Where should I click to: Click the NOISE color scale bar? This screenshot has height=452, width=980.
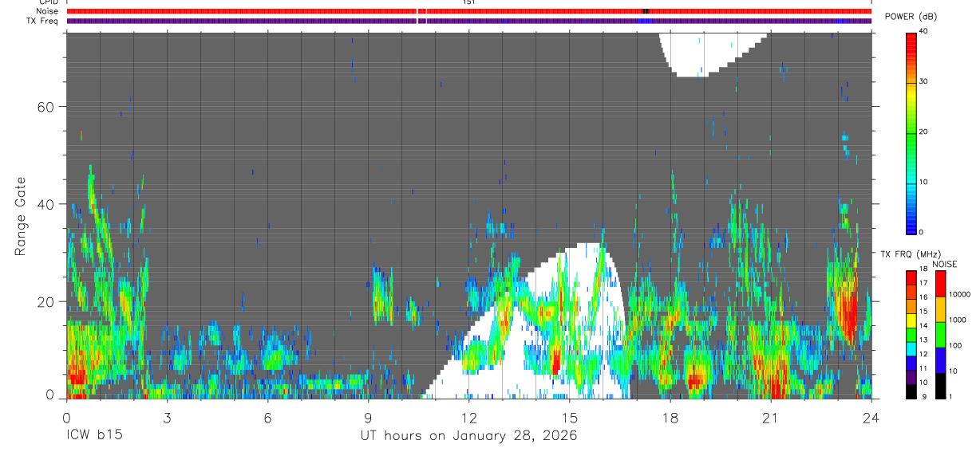coord(940,333)
